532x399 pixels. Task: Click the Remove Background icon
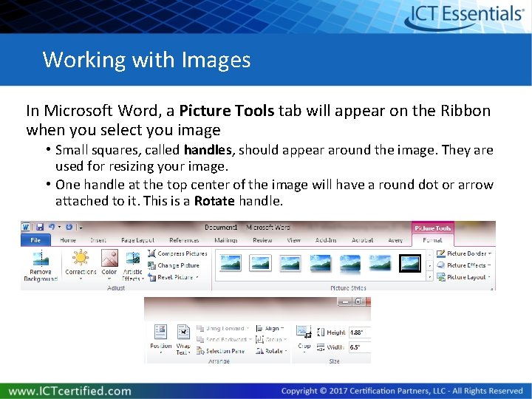[x=41, y=259]
